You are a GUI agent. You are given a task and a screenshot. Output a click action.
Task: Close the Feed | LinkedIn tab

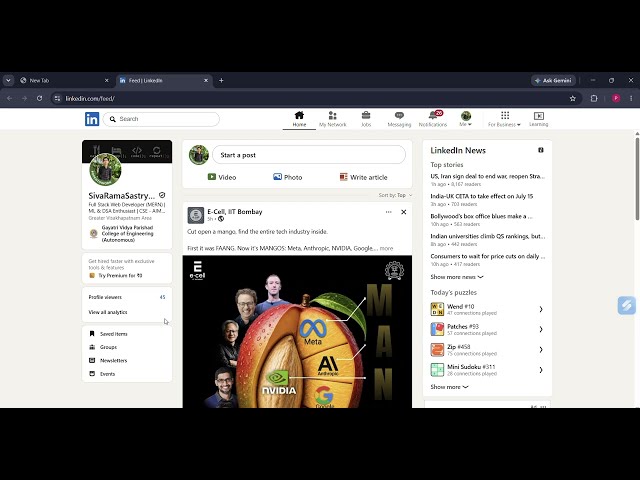click(206, 80)
